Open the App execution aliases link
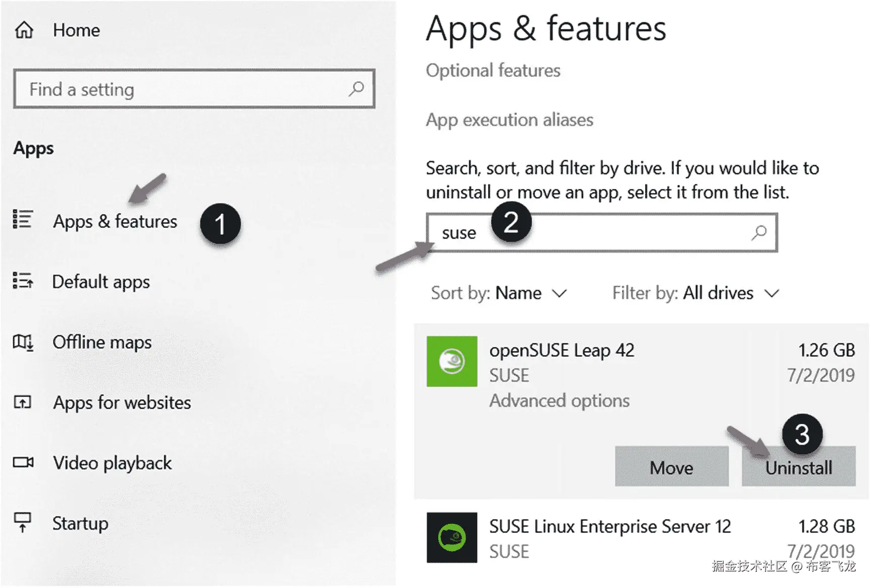The width and height of the screenshot is (871, 588). pos(510,120)
